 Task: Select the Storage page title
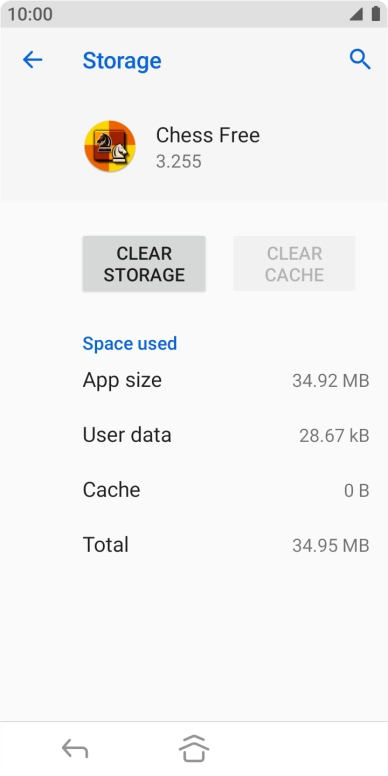coord(122,61)
